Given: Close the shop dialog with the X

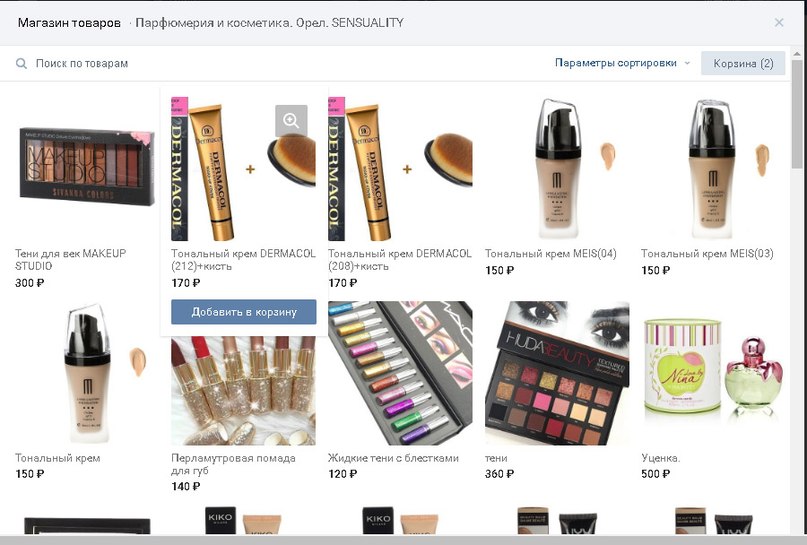Looking at the screenshot, I should click(779, 23).
